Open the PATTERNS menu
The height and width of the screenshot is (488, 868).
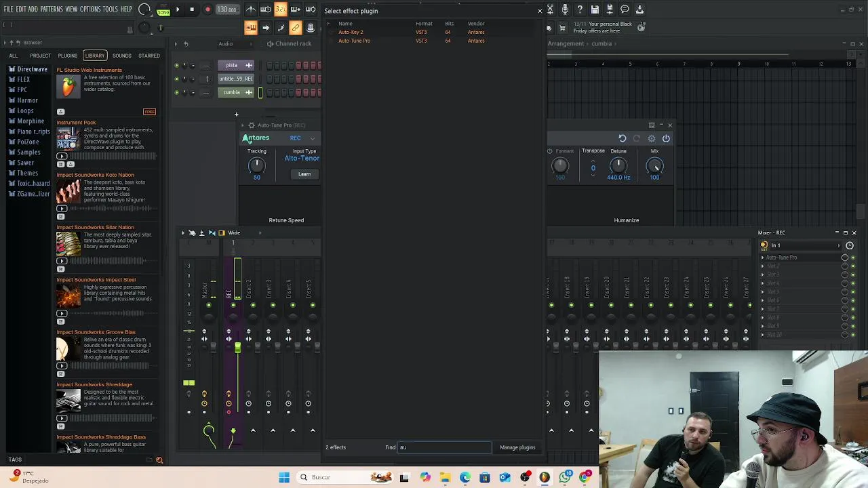tap(52, 9)
